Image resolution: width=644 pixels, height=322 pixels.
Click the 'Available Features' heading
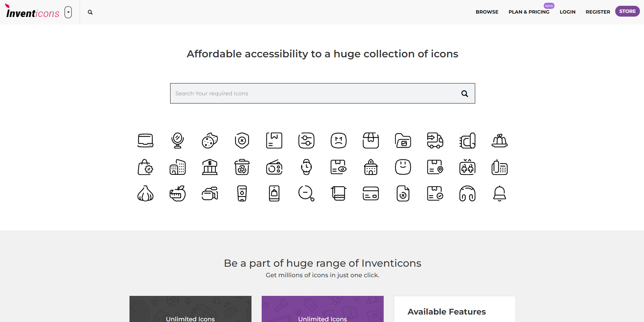point(447,311)
